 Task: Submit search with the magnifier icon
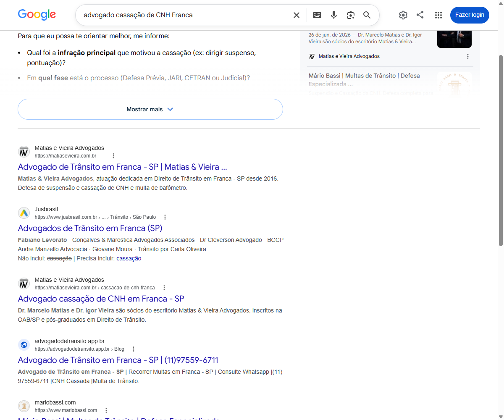[x=367, y=15]
